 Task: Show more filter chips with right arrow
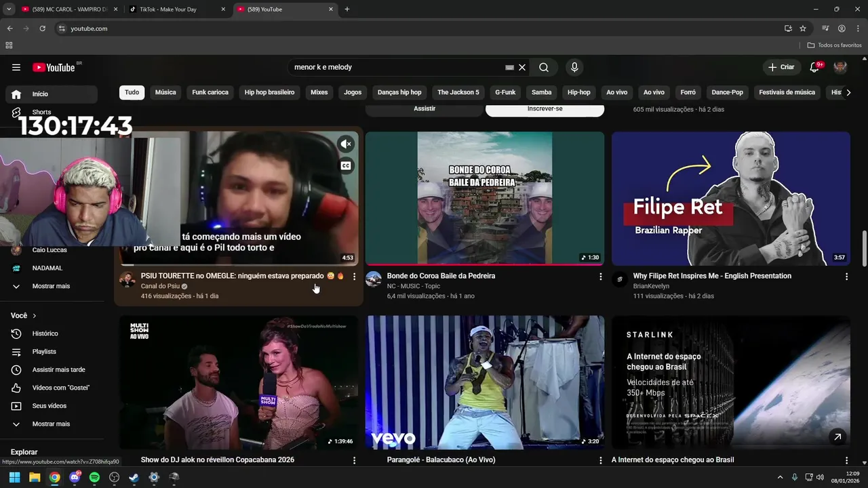(848, 92)
